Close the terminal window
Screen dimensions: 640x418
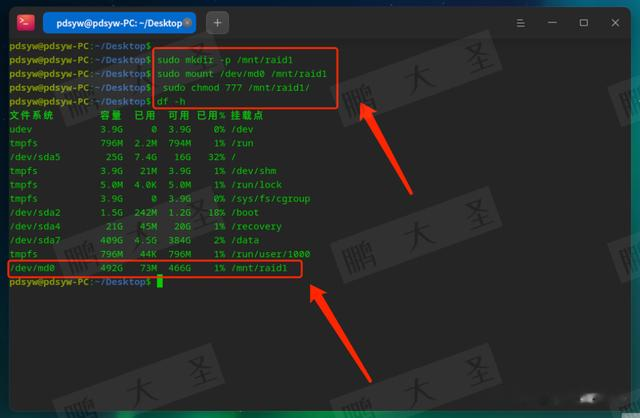(615, 23)
